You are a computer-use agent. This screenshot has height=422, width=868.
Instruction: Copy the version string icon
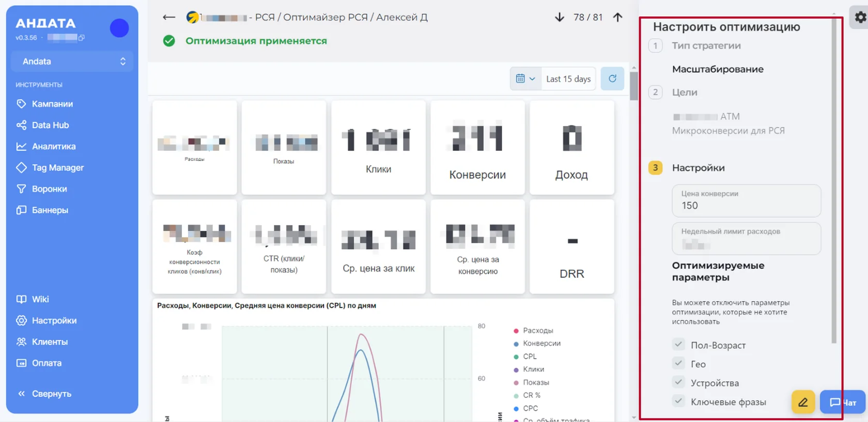point(81,37)
